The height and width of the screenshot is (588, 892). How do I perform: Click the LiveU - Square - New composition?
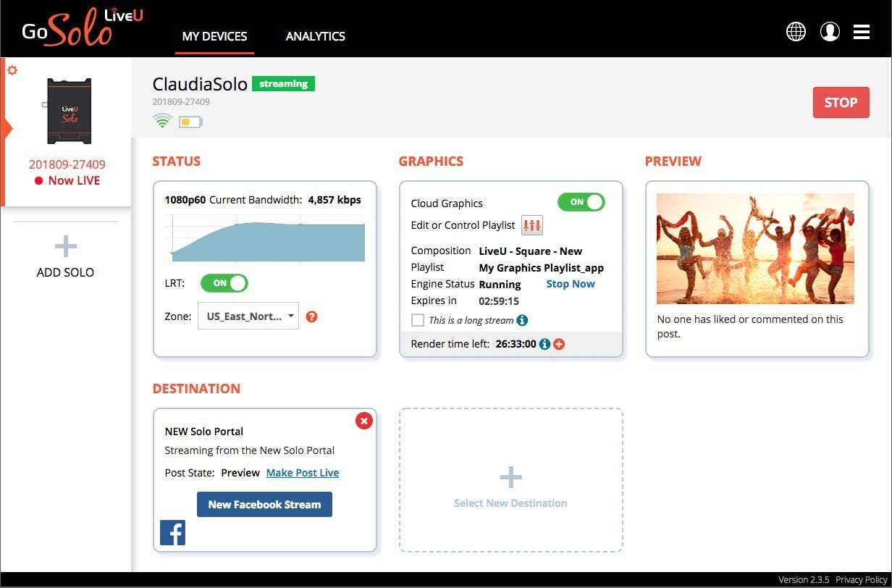pos(531,251)
